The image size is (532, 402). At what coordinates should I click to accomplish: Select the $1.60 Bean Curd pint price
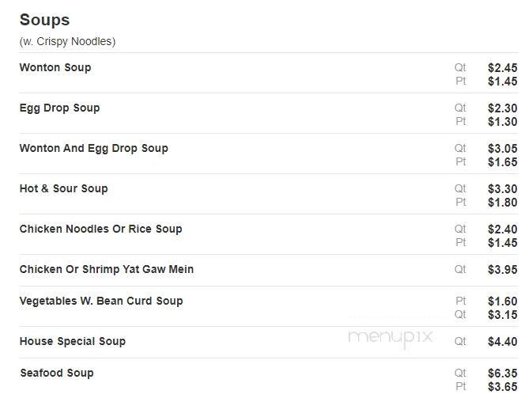[x=503, y=301]
